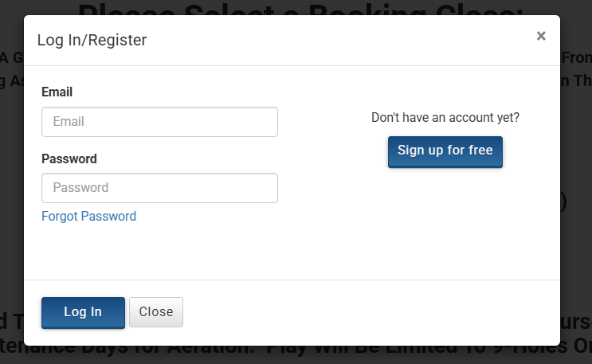
Task: Select the Email placeholder text
Action: coord(69,122)
